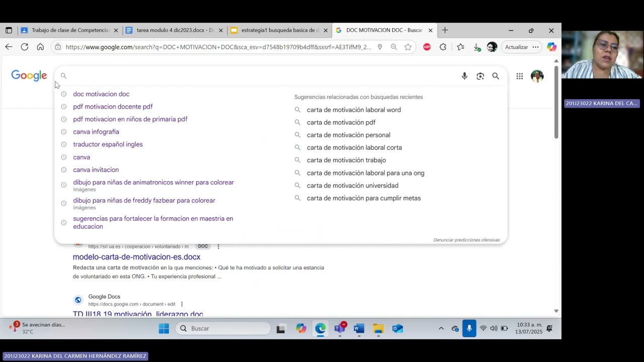Click the Windows taskbar search box

pos(223,328)
